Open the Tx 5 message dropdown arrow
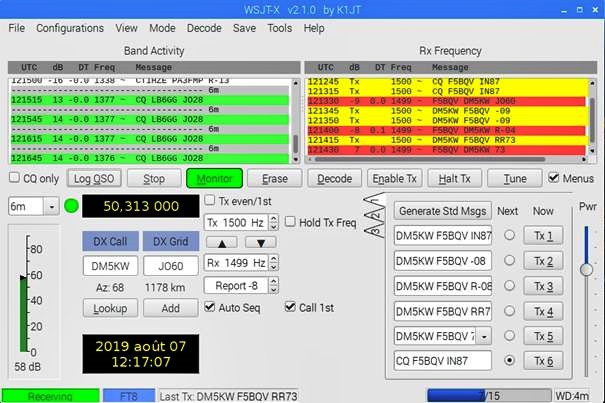This screenshot has width=605, height=403. [x=484, y=336]
